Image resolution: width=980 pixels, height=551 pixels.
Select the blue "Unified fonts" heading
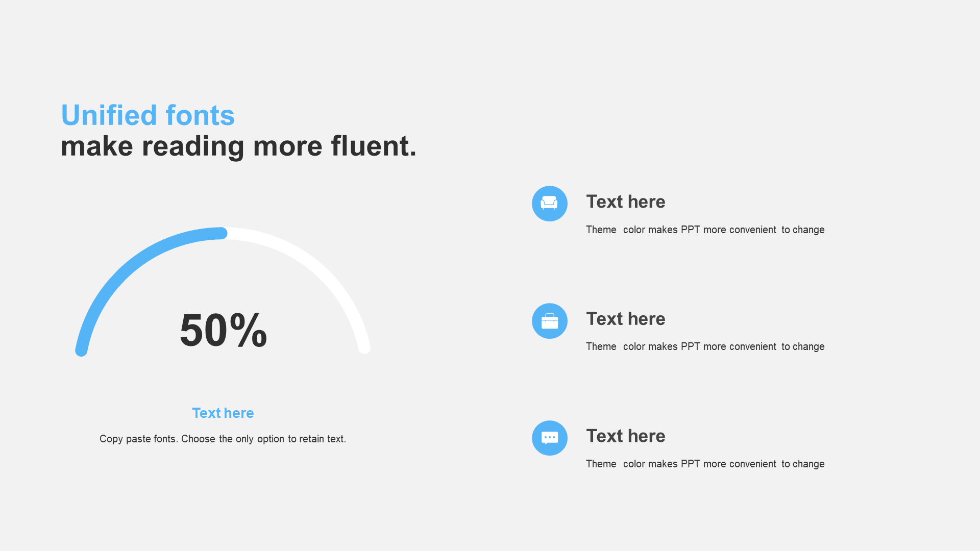coord(148,115)
